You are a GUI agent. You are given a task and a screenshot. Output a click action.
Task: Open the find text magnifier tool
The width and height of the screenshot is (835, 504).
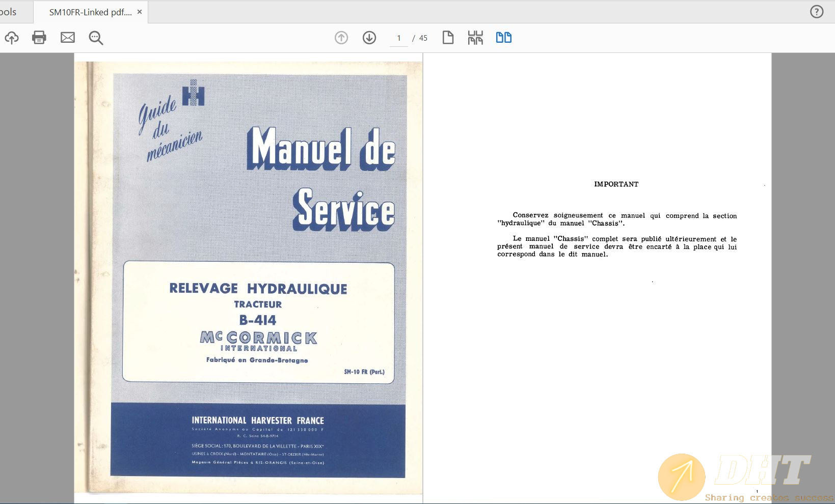pyautogui.click(x=96, y=38)
